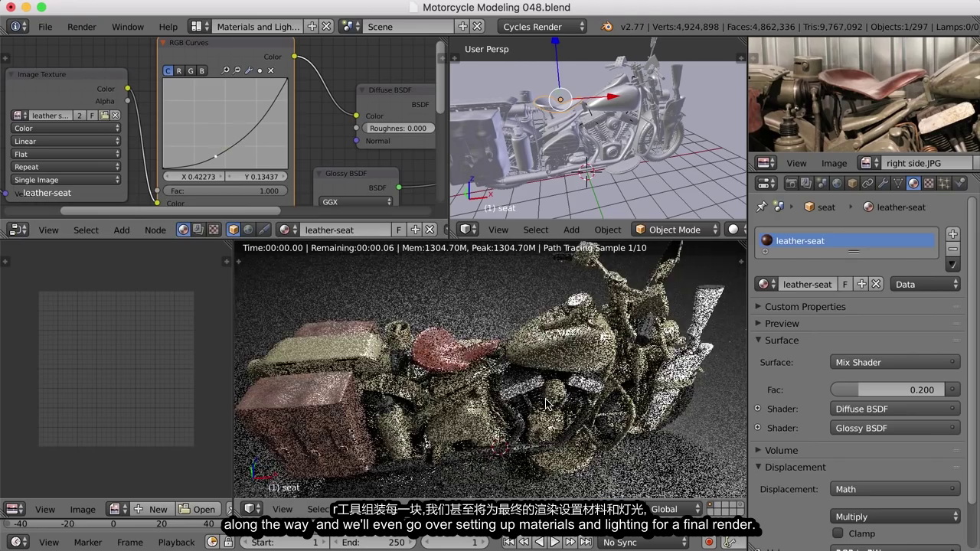Choose Object shader nodes cube icon
980x551 pixels.
[234, 230]
